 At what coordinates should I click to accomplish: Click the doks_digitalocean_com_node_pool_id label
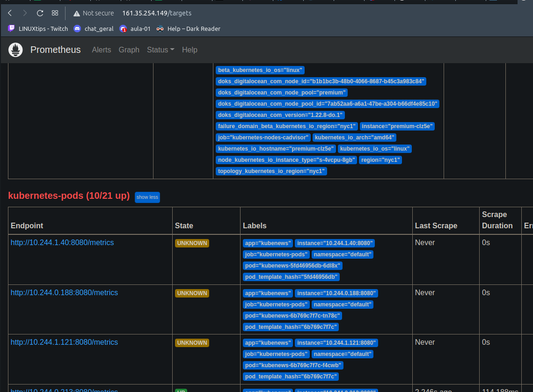coord(328,104)
